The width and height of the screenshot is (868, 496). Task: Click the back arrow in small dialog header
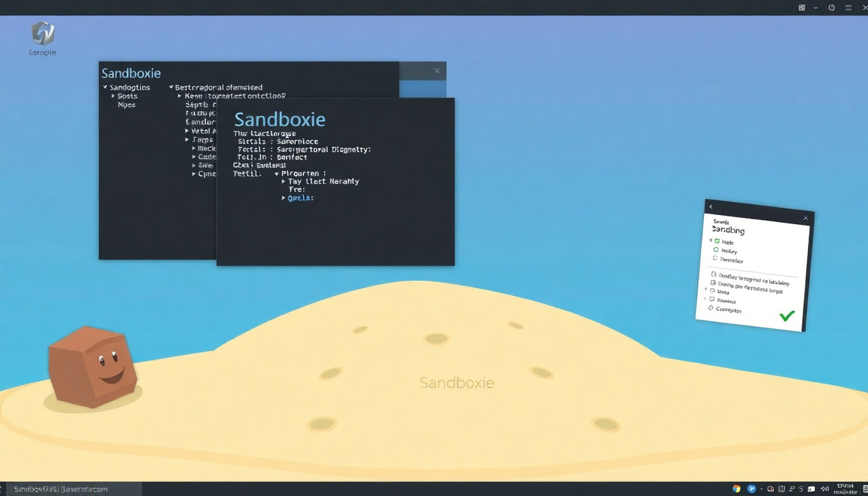click(710, 207)
